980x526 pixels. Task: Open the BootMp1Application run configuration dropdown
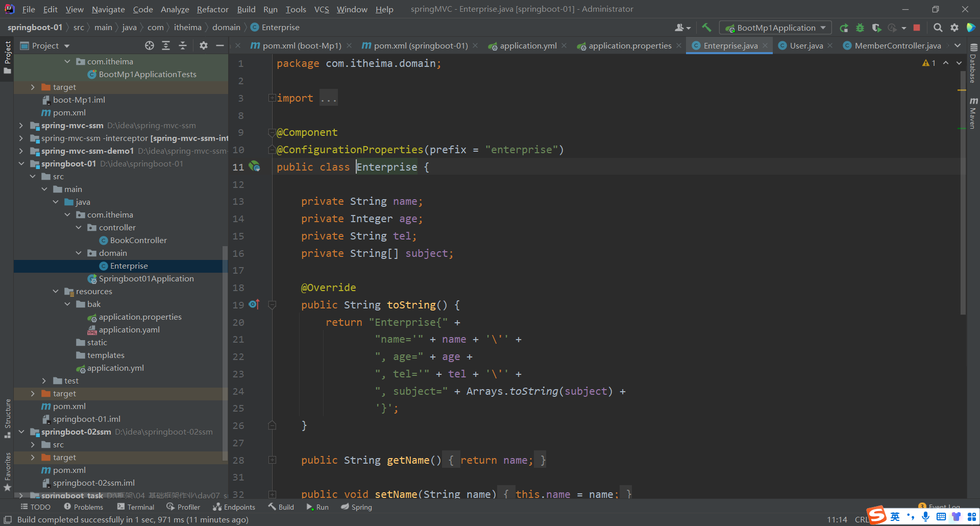click(x=775, y=28)
